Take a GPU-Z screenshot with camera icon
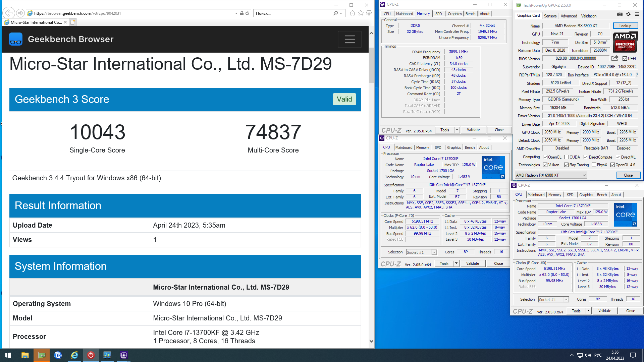Viewport: 644px width, 362px height. [x=620, y=14]
